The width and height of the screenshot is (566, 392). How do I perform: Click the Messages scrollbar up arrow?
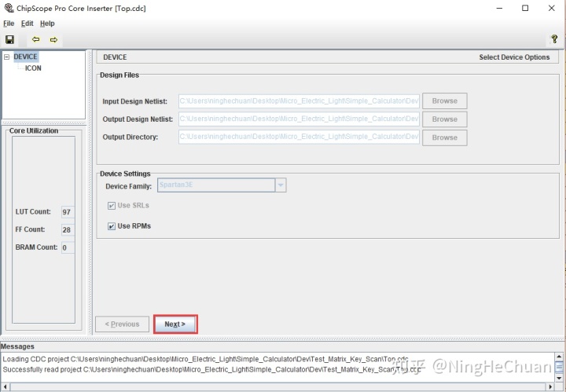click(x=559, y=357)
